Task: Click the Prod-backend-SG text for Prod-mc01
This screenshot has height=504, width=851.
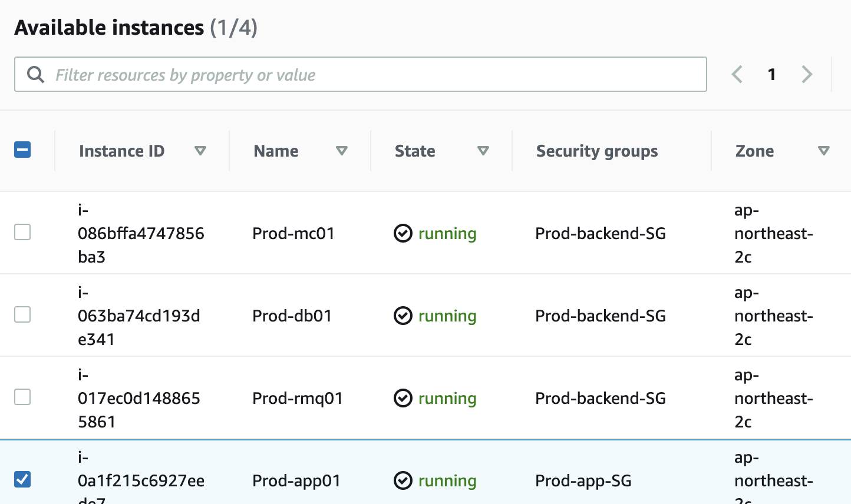Action: pyautogui.click(x=600, y=234)
